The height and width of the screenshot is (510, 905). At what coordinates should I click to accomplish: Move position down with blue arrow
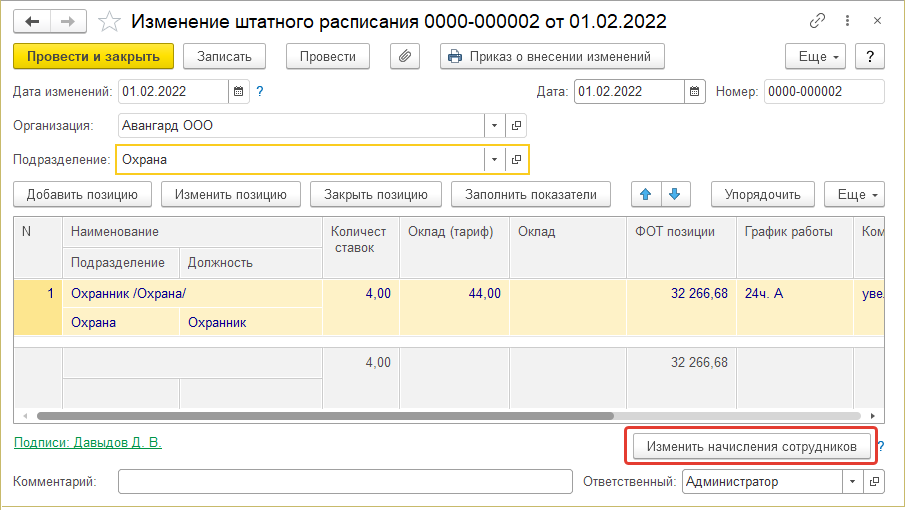point(675,194)
